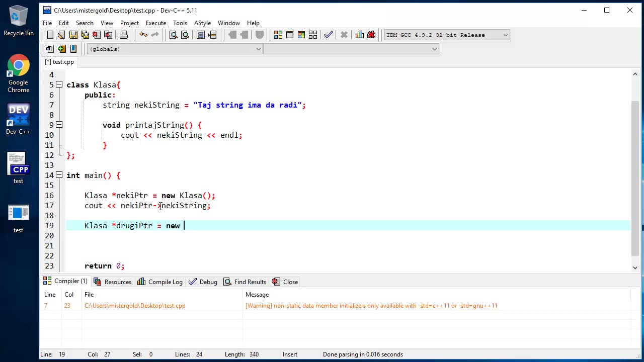The image size is (644, 362).
Task: Collapse the printajString function fold marker
Action: tap(59, 125)
